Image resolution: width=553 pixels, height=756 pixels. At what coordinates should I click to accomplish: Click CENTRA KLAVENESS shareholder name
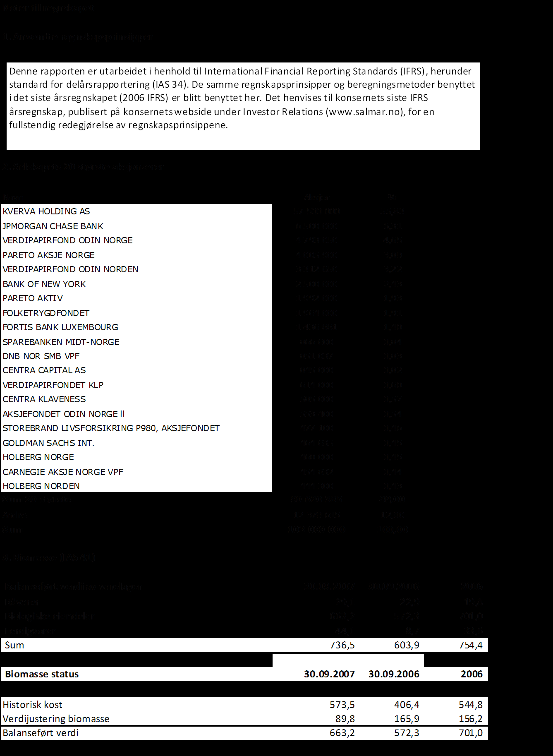click(x=44, y=399)
